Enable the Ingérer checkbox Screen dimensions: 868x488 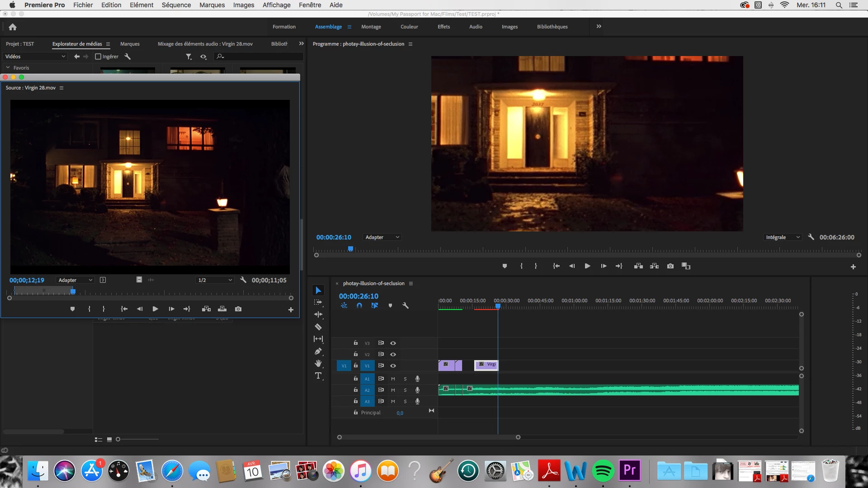point(98,56)
